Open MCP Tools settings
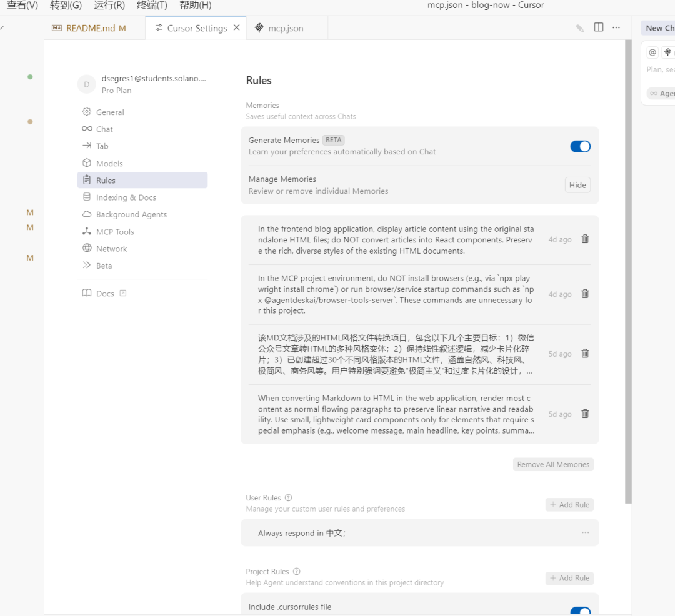The image size is (675, 616). point(142,231)
